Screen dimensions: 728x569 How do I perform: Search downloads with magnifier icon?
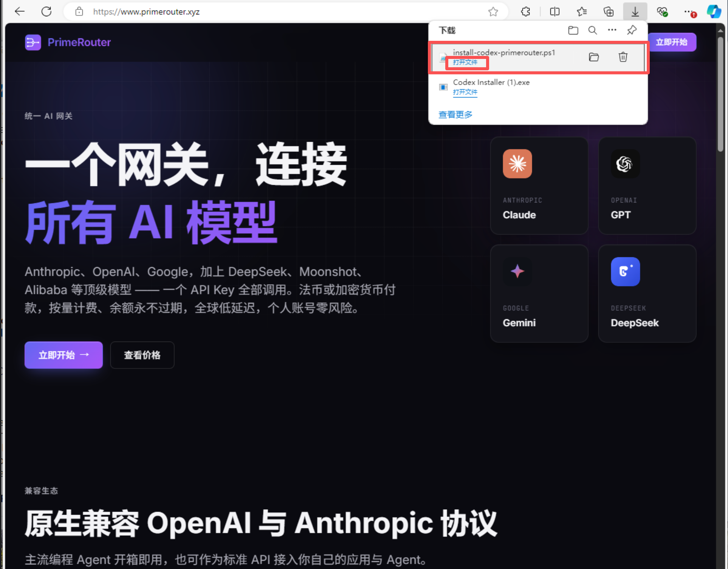592,30
